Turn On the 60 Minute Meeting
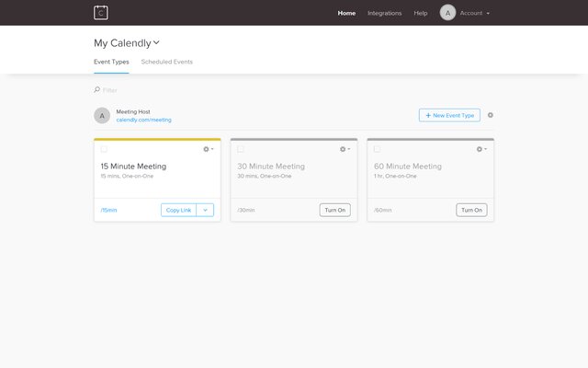This screenshot has width=588, height=368. (471, 210)
